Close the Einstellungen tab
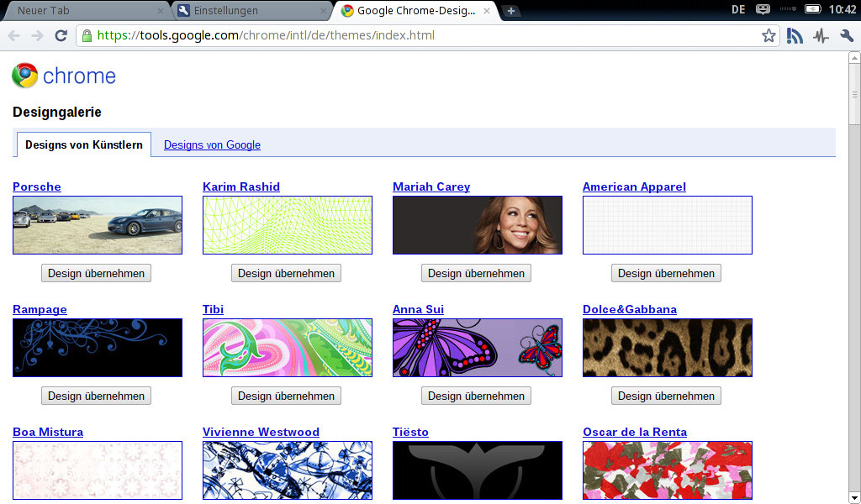This screenshot has width=861, height=504. (x=324, y=11)
